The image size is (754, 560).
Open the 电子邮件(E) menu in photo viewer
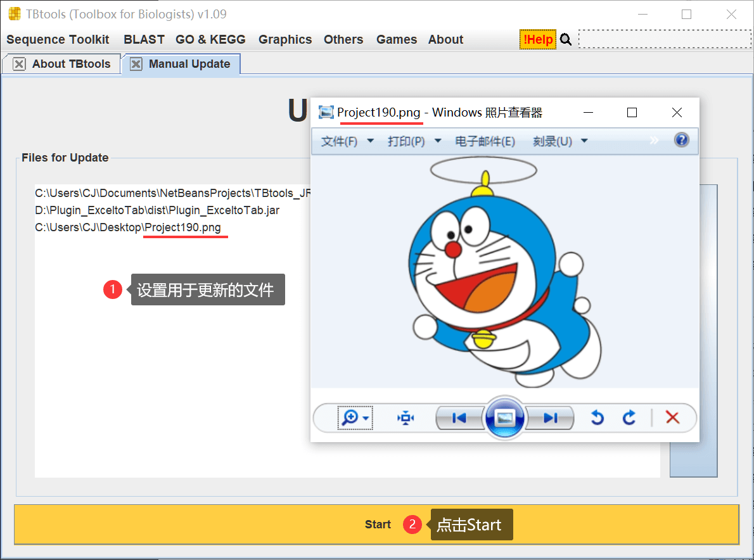click(485, 141)
